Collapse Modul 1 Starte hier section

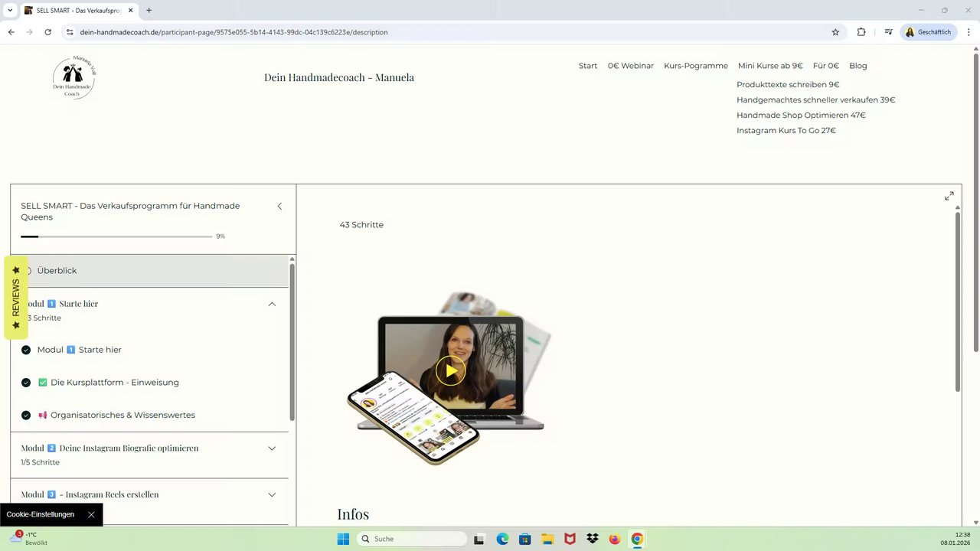(272, 304)
